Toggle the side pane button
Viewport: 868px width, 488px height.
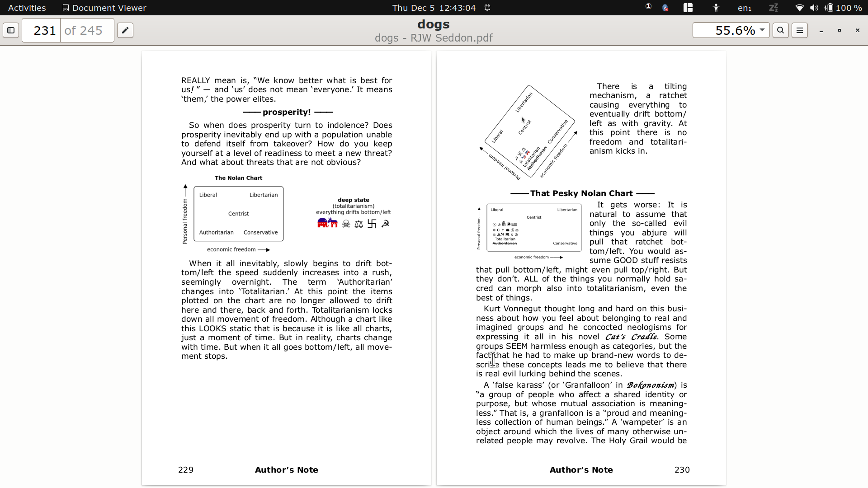11,30
